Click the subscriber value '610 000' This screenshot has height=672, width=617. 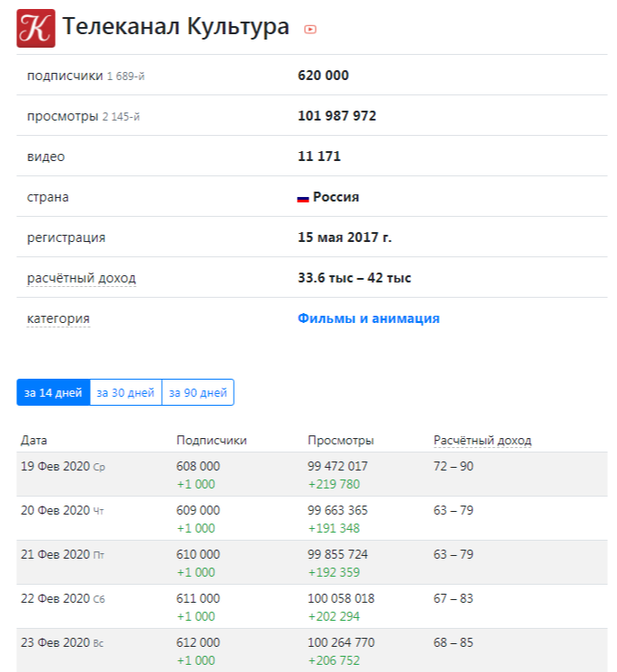tap(198, 554)
